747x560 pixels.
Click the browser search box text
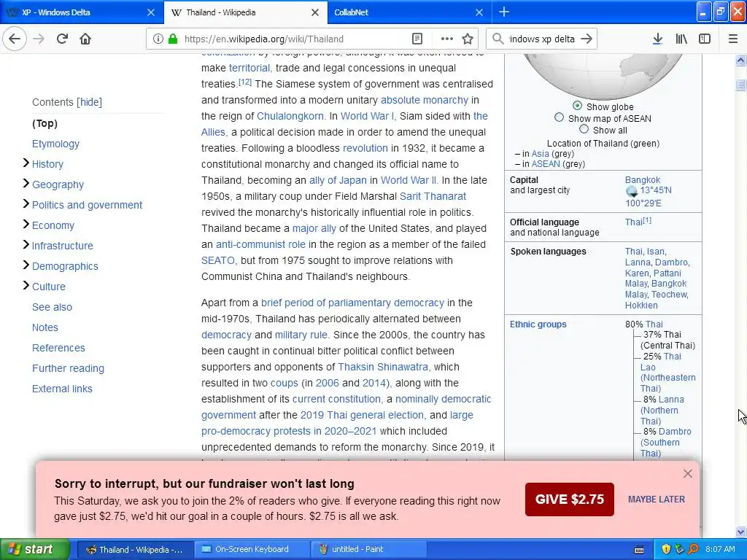point(542,39)
